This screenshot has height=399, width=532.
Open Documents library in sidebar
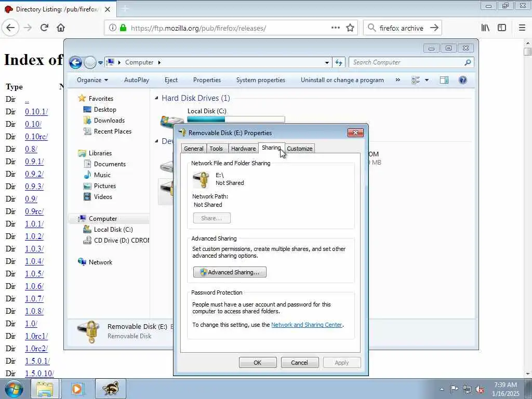click(104, 164)
